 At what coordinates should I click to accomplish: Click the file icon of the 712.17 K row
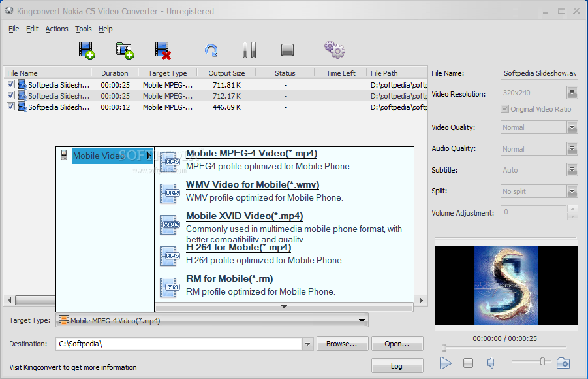pyautogui.click(x=22, y=96)
